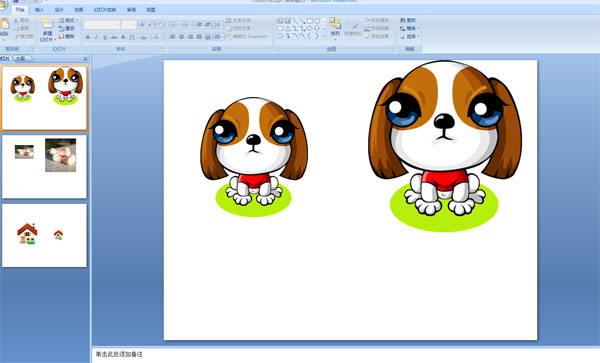Open the 动画 Animations ribbon tab
This screenshot has height=363, width=600.
[x=78, y=10]
